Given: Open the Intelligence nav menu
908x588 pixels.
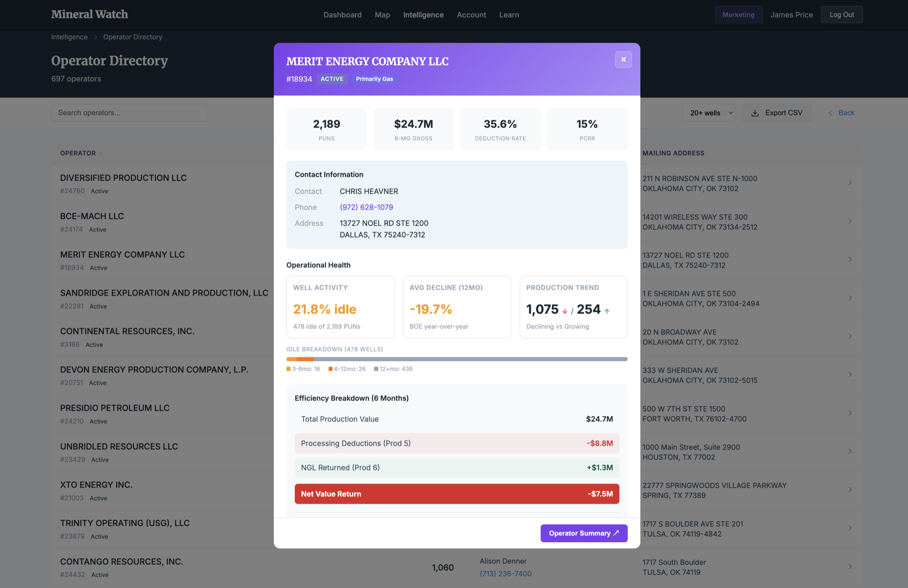Looking at the screenshot, I should click(x=423, y=15).
